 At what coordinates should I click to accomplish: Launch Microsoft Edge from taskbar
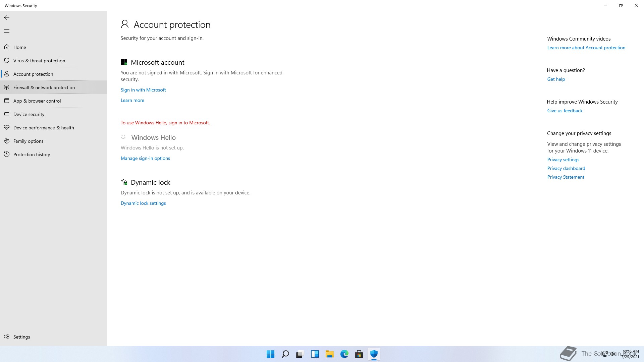344,354
